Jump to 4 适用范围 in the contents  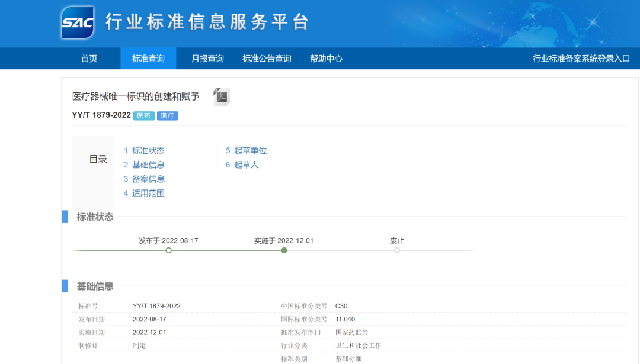pyautogui.click(x=144, y=193)
